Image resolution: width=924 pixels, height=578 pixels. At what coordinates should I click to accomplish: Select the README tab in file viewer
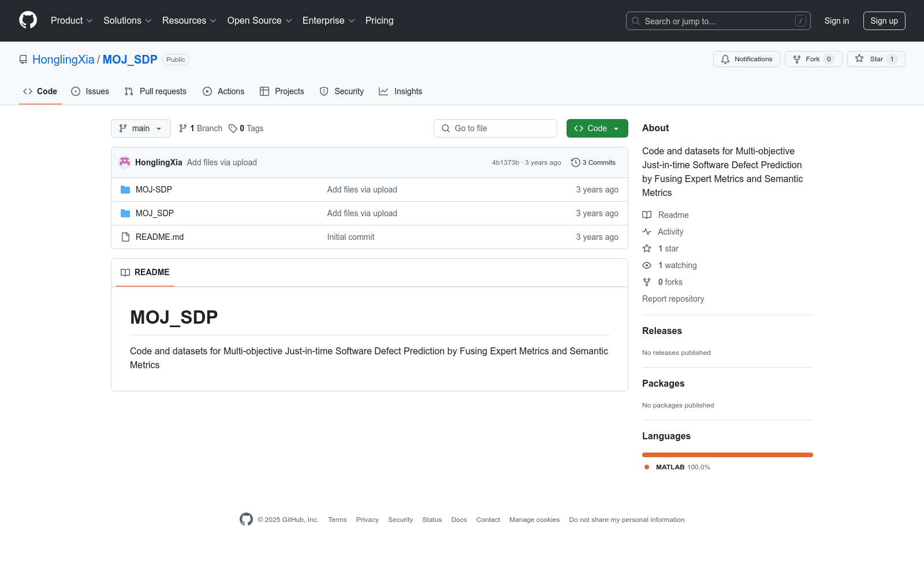145,272
